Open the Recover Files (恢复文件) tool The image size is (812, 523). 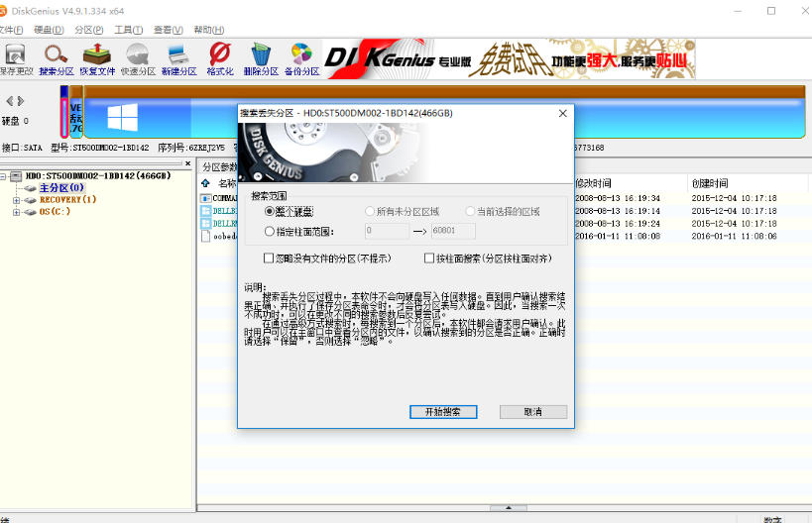pos(97,59)
